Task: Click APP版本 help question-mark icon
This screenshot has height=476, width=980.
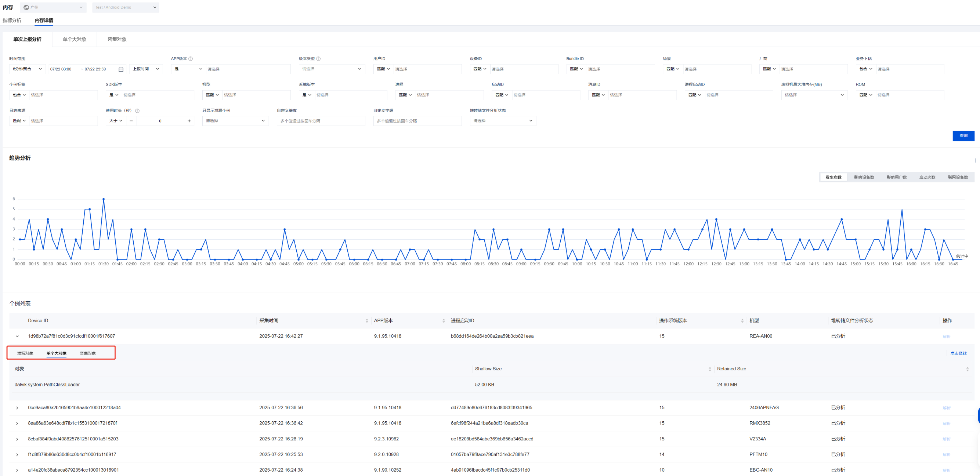Action: point(191,59)
